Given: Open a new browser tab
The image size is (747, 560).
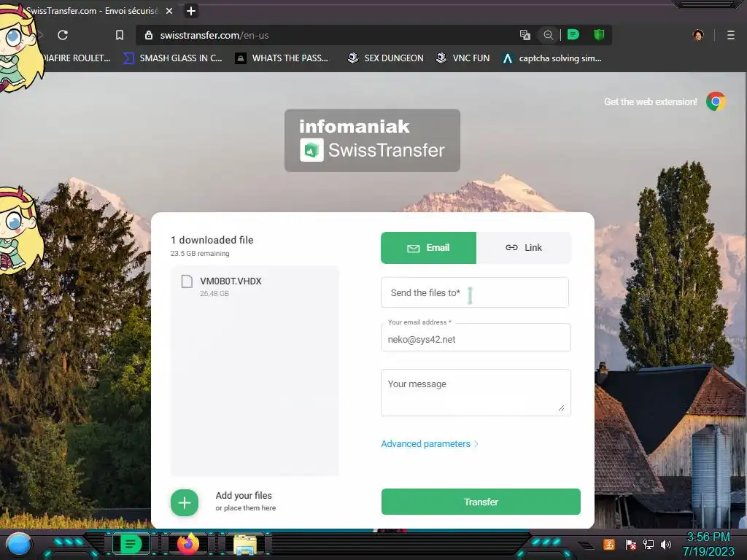Looking at the screenshot, I should pos(190,10).
